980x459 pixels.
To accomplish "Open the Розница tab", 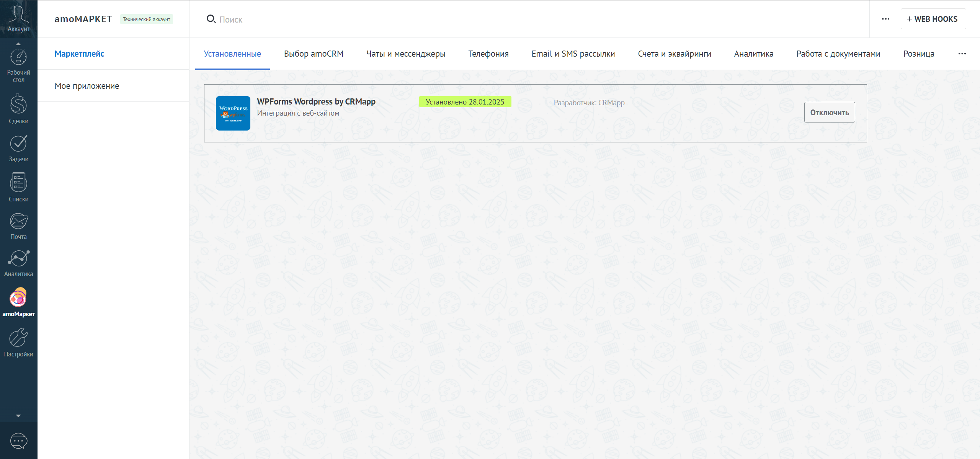I will point(919,54).
